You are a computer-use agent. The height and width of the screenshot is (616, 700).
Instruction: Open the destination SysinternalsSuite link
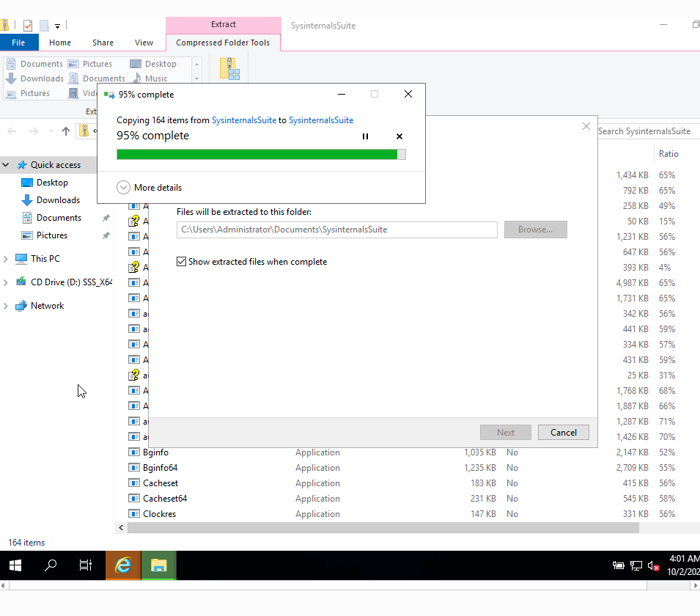click(x=321, y=120)
